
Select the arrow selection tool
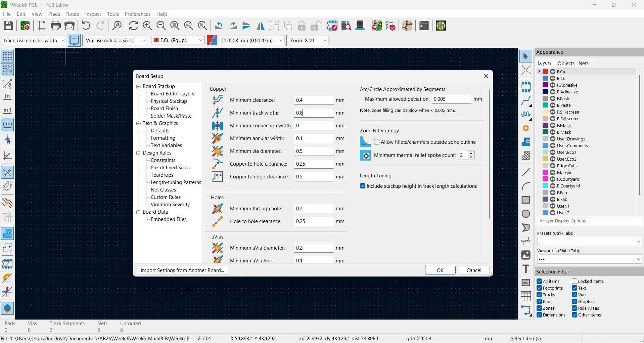click(x=525, y=56)
